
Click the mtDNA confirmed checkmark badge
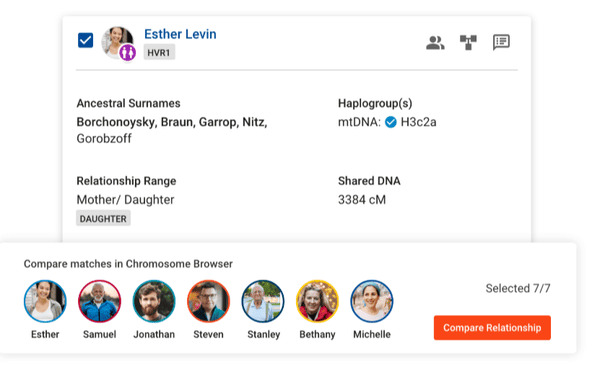[x=391, y=122]
